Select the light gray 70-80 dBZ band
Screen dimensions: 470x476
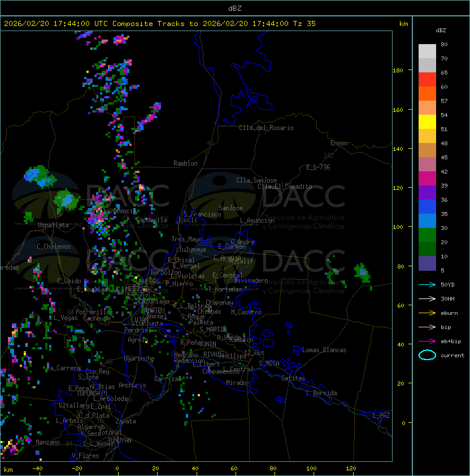(x=427, y=51)
